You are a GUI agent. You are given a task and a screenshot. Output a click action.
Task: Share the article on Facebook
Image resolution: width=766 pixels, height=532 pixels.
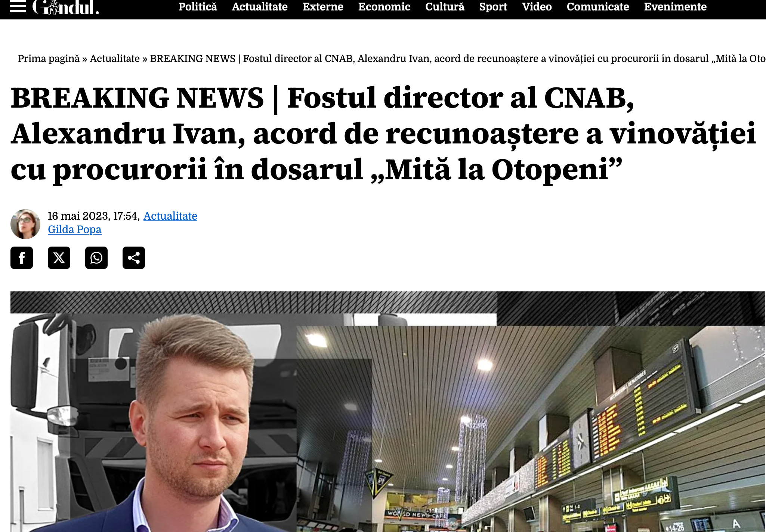coord(22,258)
